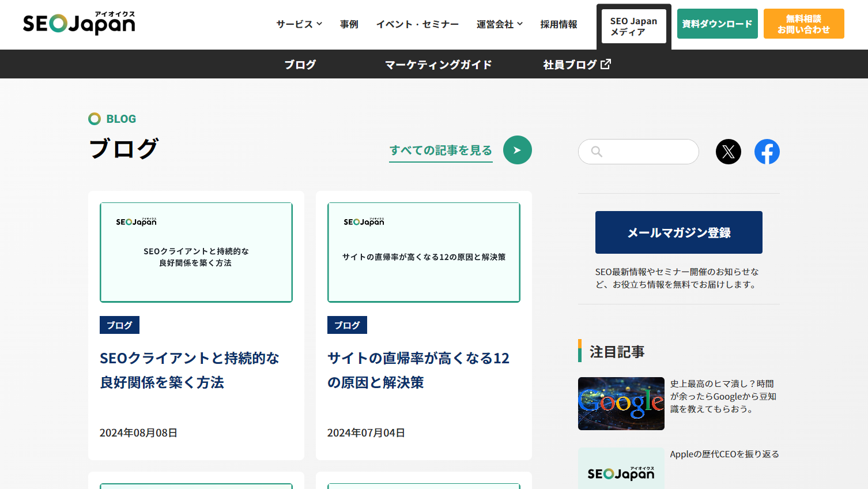Image resolution: width=868 pixels, height=489 pixels.
Task: Open thumbnail for SEOクライアント article
Action: 196,253
